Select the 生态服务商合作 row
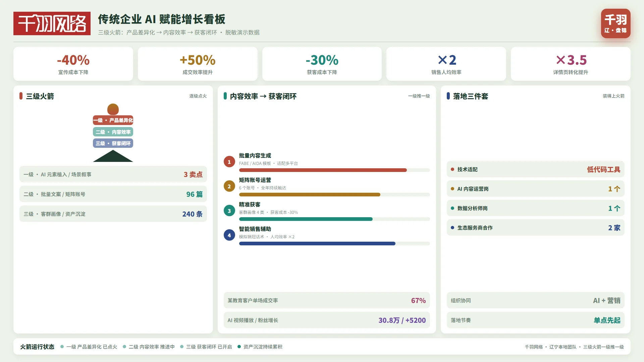 coord(535,228)
